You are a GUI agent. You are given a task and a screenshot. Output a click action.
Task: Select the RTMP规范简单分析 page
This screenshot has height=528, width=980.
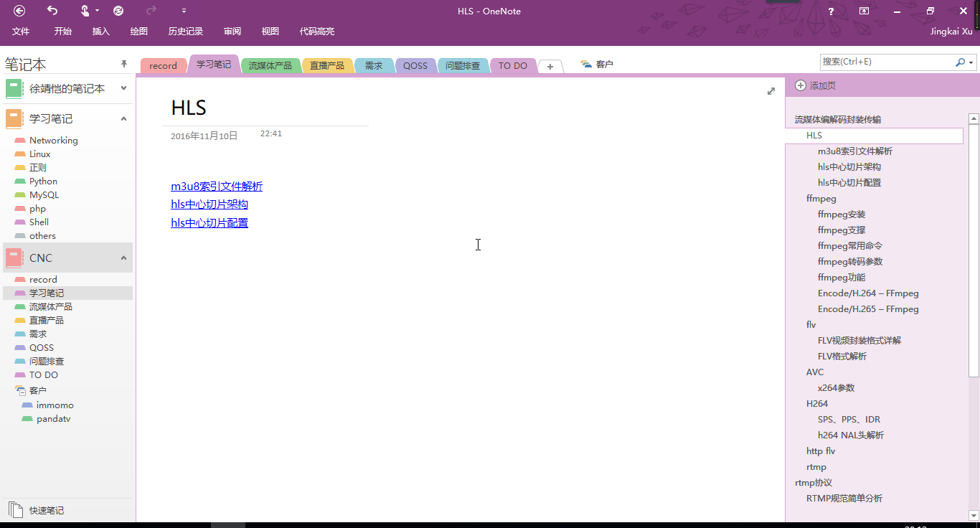[x=844, y=499]
